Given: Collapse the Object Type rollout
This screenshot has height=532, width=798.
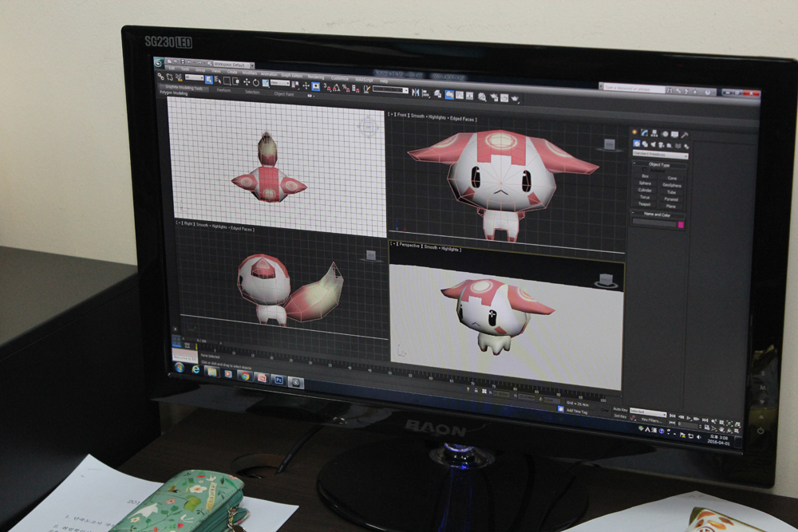Looking at the screenshot, I should point(658,165).
